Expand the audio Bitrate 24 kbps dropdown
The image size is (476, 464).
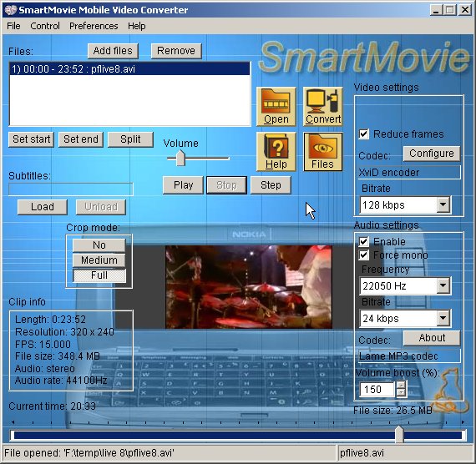tap(443, 318)
